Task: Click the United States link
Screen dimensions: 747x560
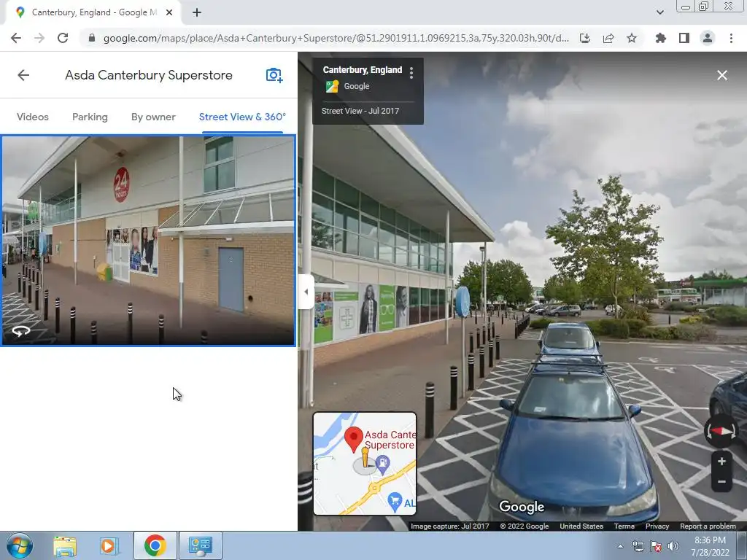Action: [x=581, y=526]
